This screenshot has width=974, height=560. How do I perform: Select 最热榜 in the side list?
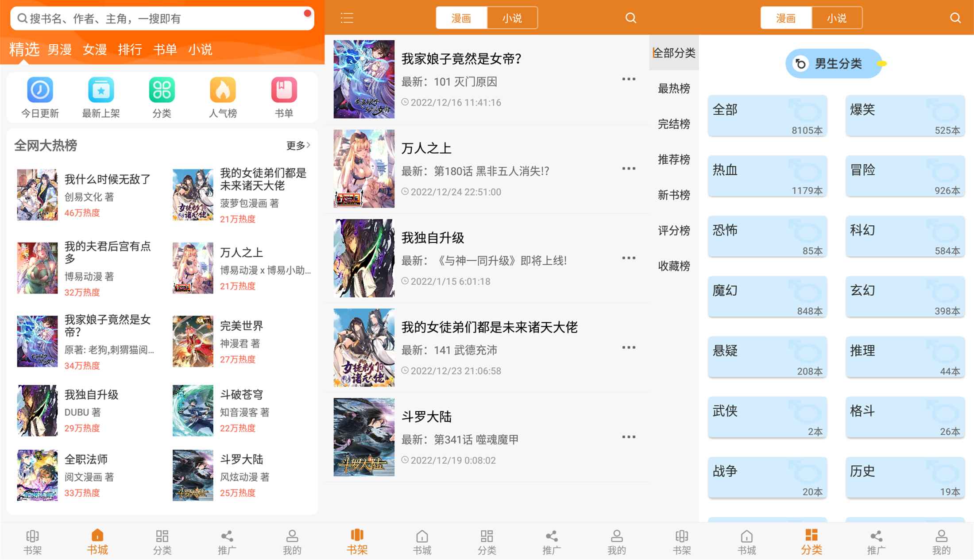click(673, 89)
